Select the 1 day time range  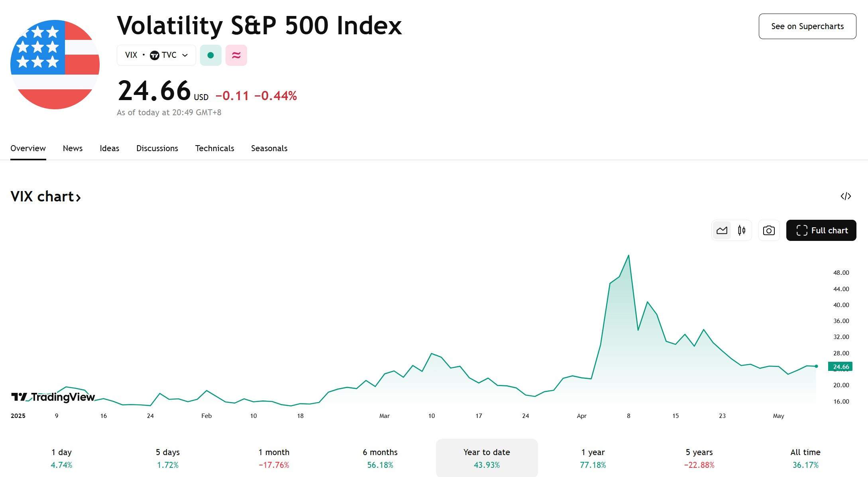[61, 458]
